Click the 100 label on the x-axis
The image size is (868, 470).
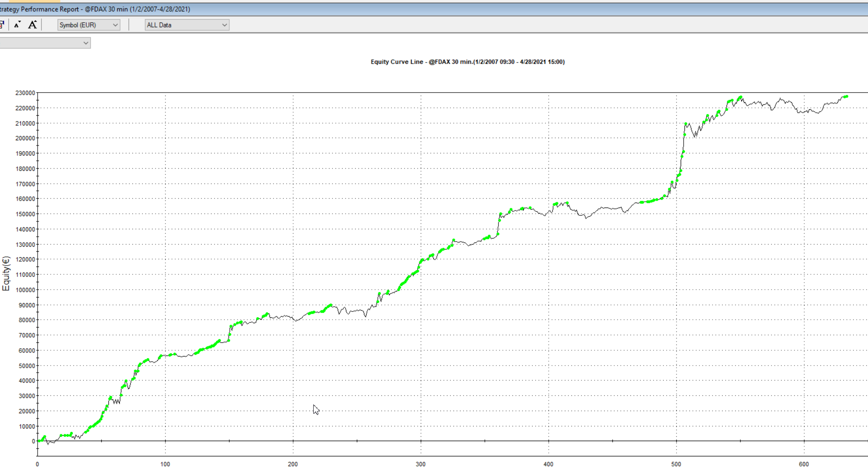pyautogui.click(x=165, y=464)
